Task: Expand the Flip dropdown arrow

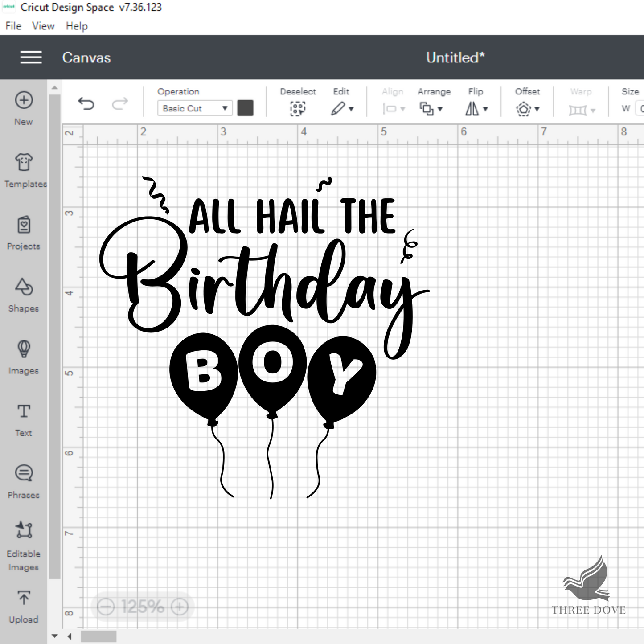Action: click(485, 109)
